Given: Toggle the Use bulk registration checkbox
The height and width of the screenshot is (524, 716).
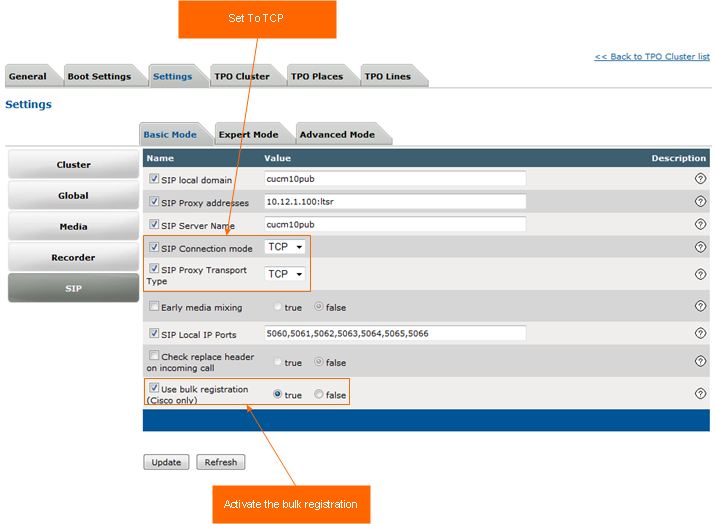Looking at the screenshot, I should tap(154, 388).
